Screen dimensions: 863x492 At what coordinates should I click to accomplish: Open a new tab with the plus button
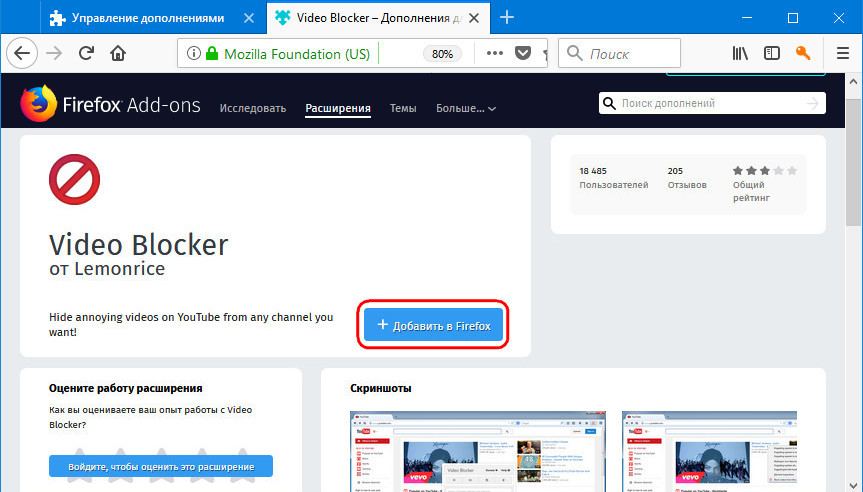coord(506,18)
